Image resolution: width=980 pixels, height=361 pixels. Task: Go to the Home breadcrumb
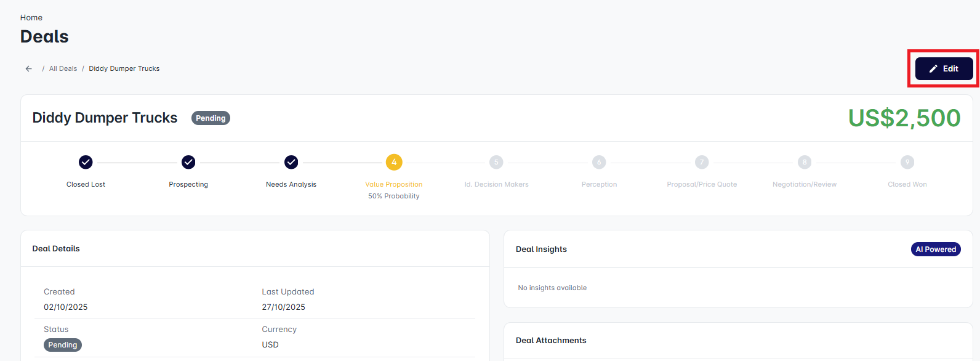point(31,18)
